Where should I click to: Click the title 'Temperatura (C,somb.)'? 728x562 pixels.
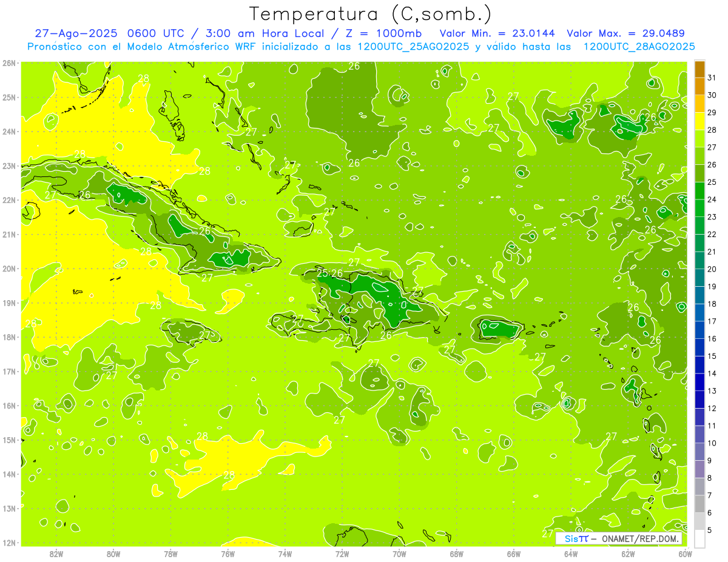pos(371,14)
